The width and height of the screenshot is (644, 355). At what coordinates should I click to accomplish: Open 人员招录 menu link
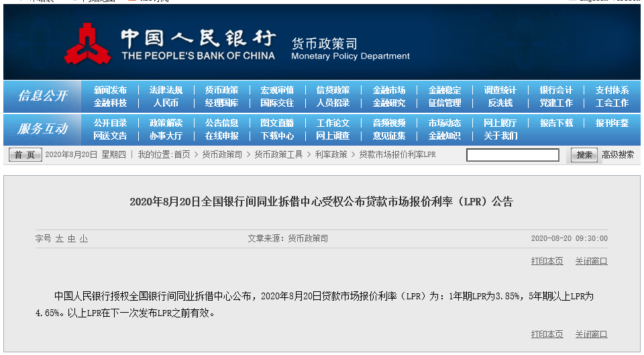pos(333,103)
